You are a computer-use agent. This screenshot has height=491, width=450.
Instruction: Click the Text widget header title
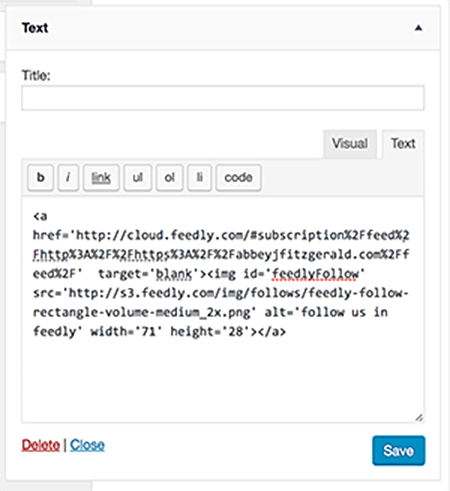coord(35,28)
